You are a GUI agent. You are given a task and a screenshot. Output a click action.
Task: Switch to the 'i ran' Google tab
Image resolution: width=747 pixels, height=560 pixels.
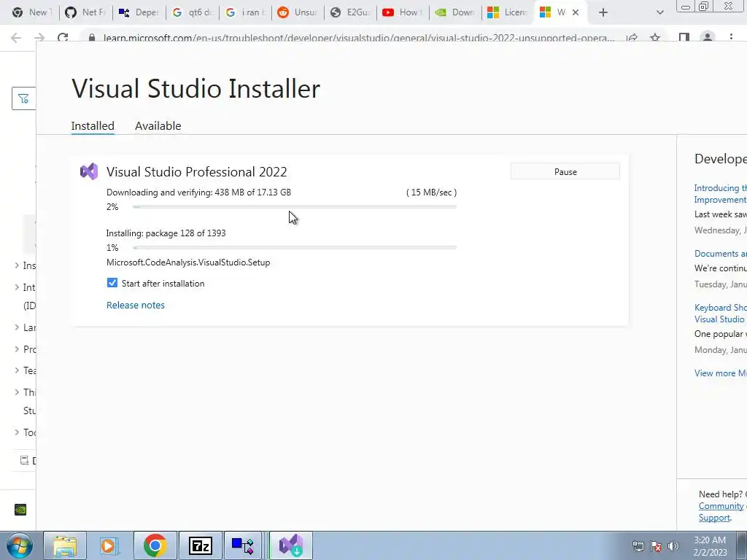click(x=245, y=12)
